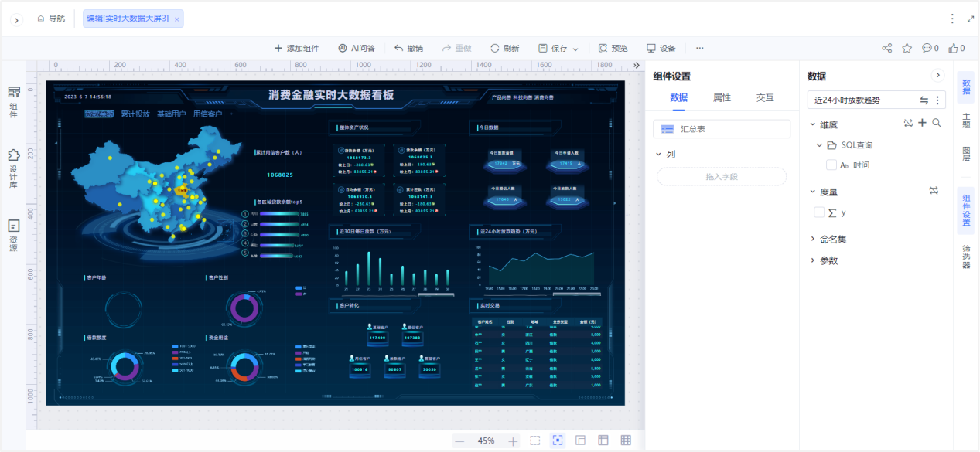980x452 pixels.
Task: Select the 基础用户 tab on the dashboard
Action: (172, 114)
